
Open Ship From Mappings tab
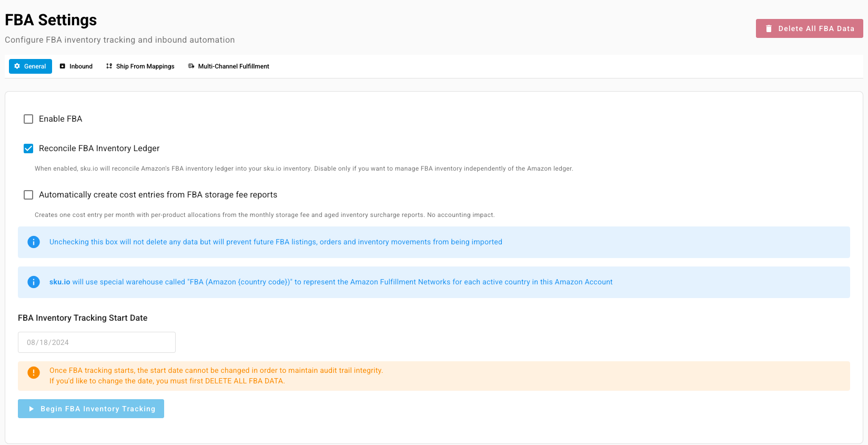click(140, 66)
